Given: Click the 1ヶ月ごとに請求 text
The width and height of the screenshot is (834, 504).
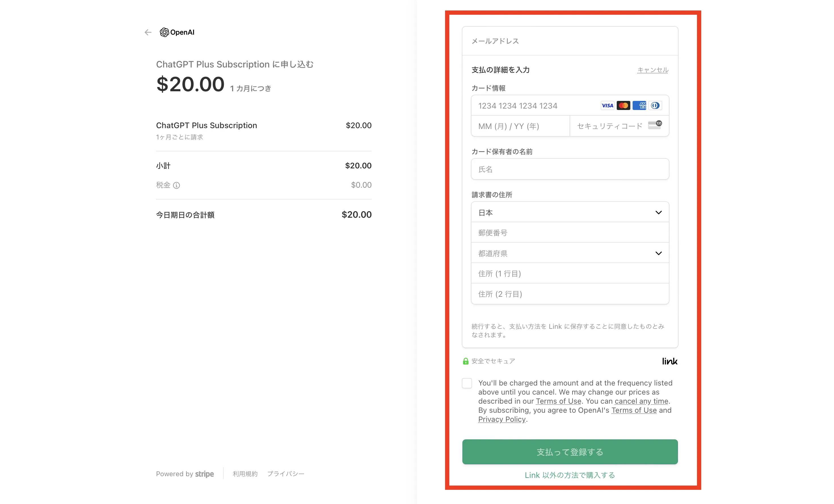Looking at the screenshot, I should 179,137.
